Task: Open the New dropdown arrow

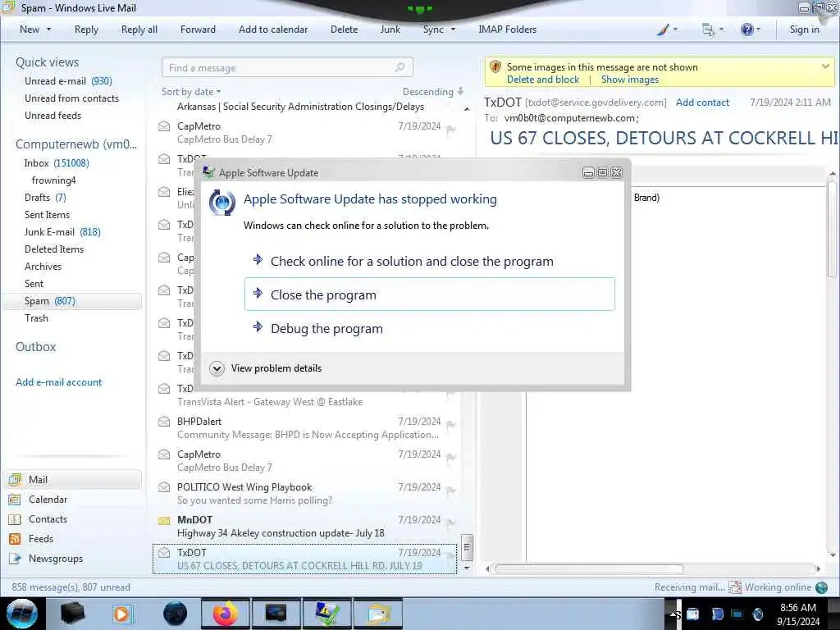Action: (48, 30)
